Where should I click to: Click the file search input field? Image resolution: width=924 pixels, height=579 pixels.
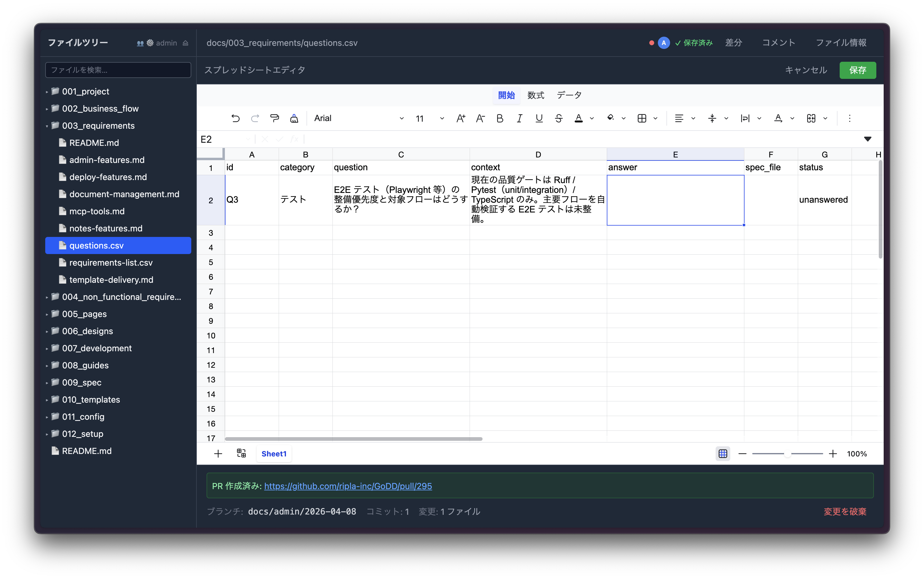pyautogui.click(x=118, y=70)
